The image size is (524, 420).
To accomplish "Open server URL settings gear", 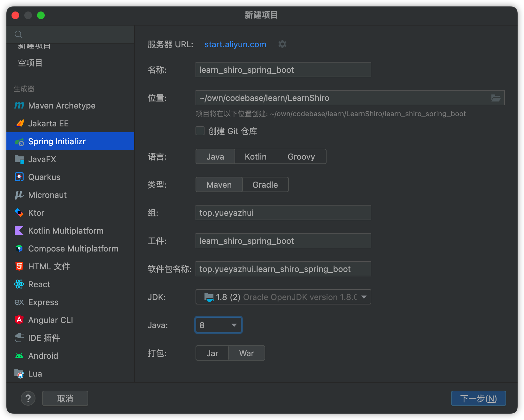I will (282, 44).
